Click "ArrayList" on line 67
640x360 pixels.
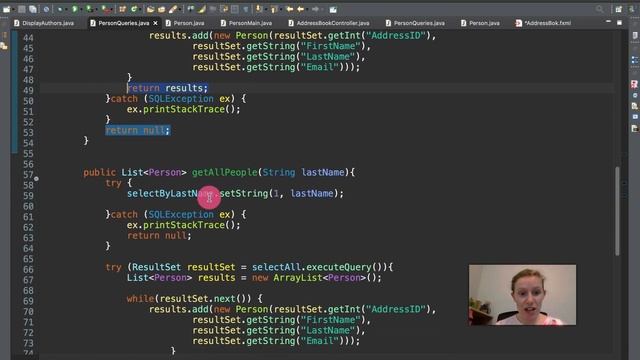pyautogui.click(x=298, y=278)
